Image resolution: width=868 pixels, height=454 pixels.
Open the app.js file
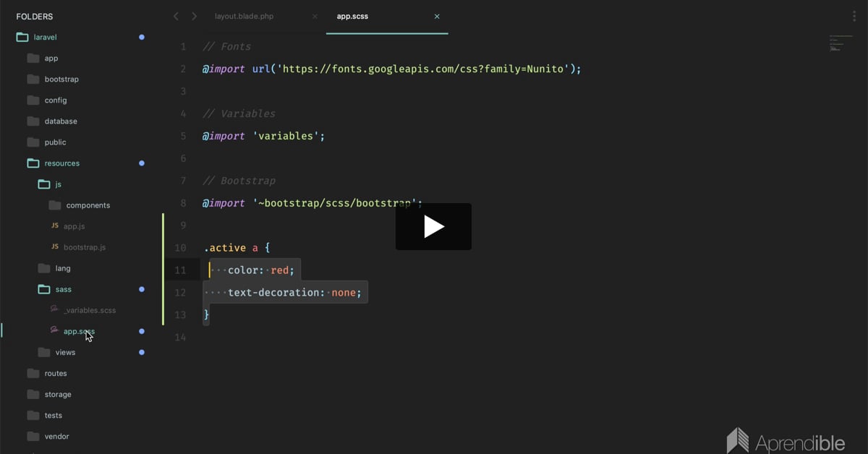tap(74, 226)
